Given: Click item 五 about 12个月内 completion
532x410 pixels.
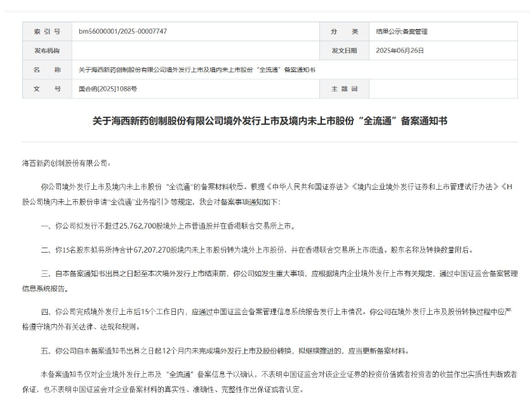Looking at the screenshot, I should (x=225, y=350).
